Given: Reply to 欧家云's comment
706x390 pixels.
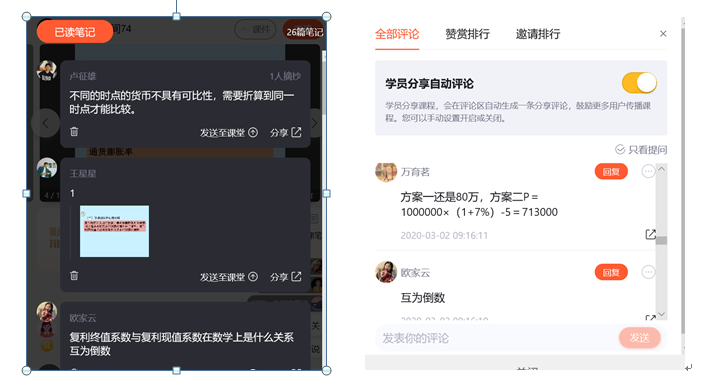Looking at the screenshot, I should click(611, 272).
